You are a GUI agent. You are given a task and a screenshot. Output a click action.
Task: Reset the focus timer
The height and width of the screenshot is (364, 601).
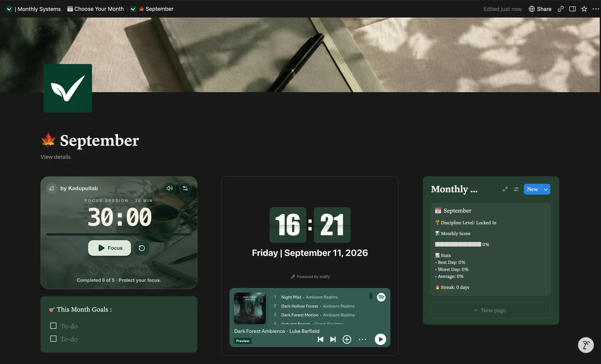(x=142, y=248)
